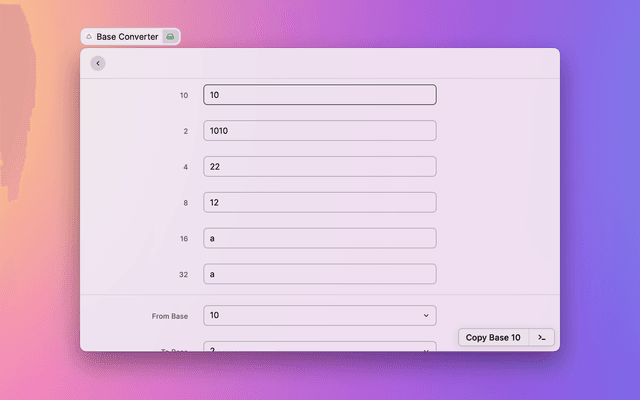The image size is (640, 400).
Task: Focus the base 16 input field
Action: click(320, 239)
